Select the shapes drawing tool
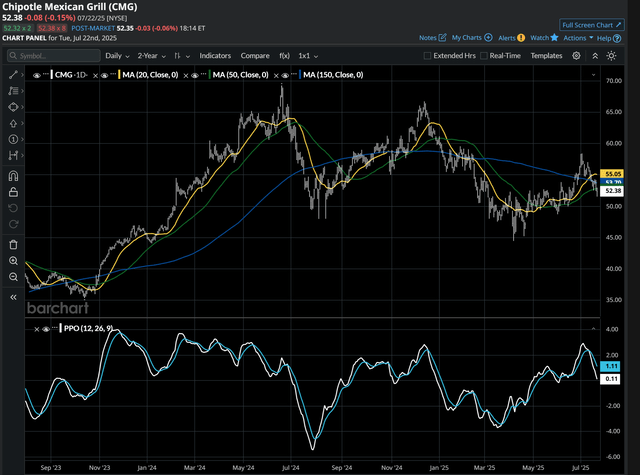Screen dimensions: 640x475 tap(13, 107)
